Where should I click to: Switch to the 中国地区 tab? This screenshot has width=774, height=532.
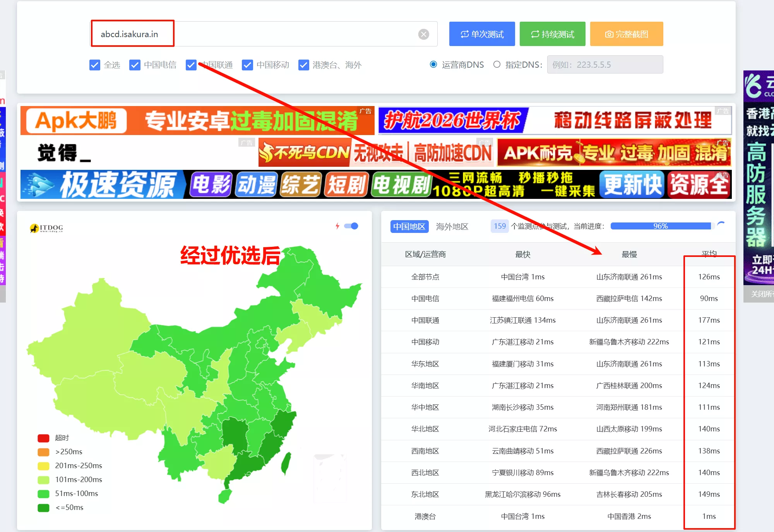(409, 226)
